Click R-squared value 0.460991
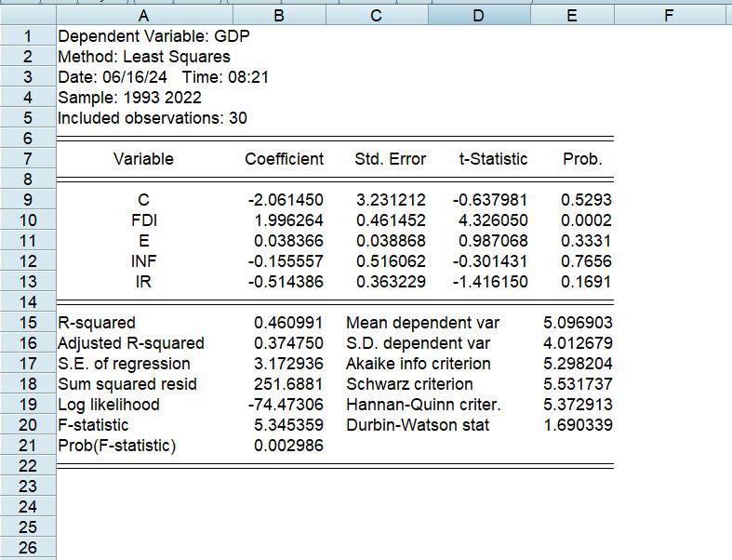The height and width of the screenshot is (560, 732). (288, 322)
